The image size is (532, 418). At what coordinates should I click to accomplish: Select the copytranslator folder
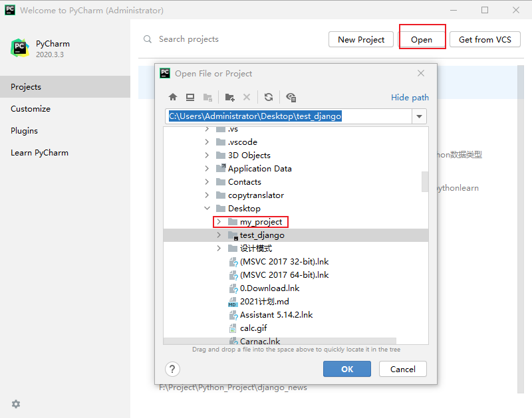[x=256, y=195]
